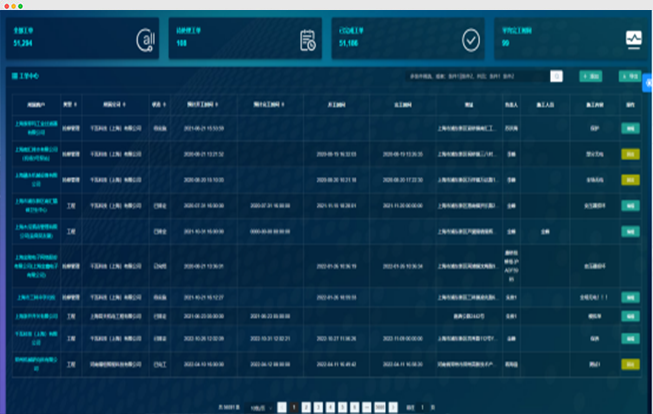Click the 'All' icon on the 51,294 card

147,39
